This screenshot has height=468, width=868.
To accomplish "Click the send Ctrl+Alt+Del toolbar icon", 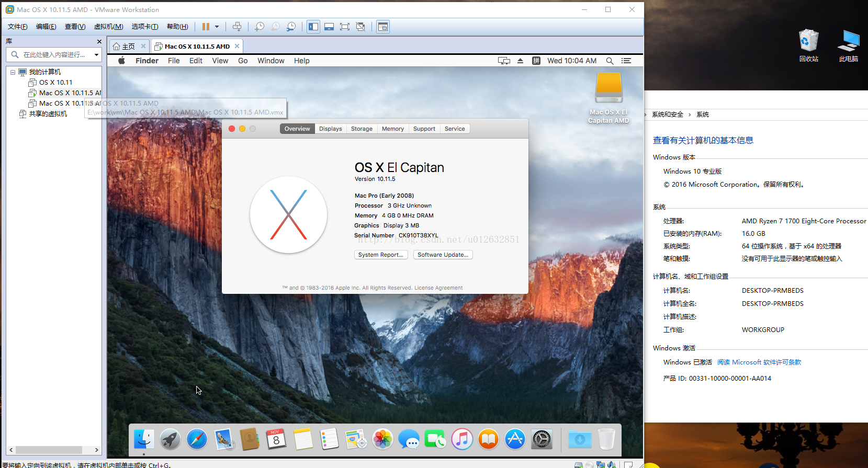I will point(237,27).
